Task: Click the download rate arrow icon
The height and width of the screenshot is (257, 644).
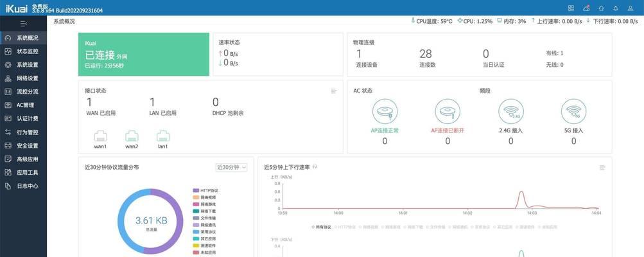Action: pos(588,20)
